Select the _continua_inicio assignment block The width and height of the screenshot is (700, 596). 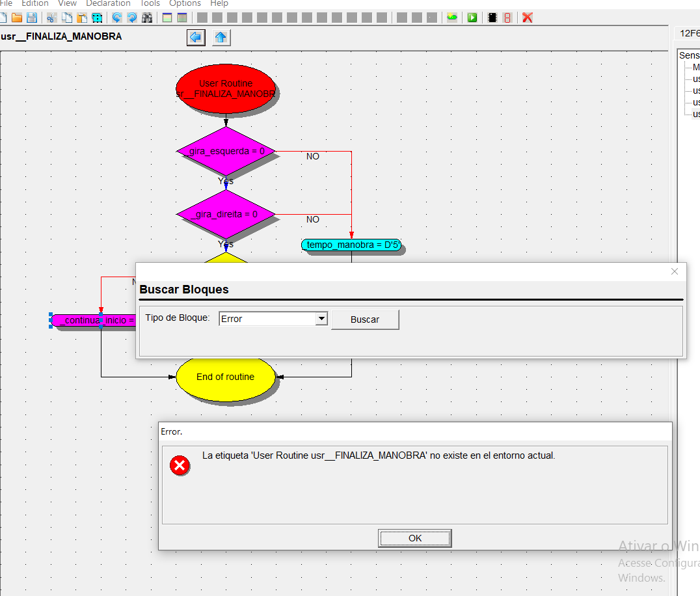pyautogui.click(x=94, y=320)
